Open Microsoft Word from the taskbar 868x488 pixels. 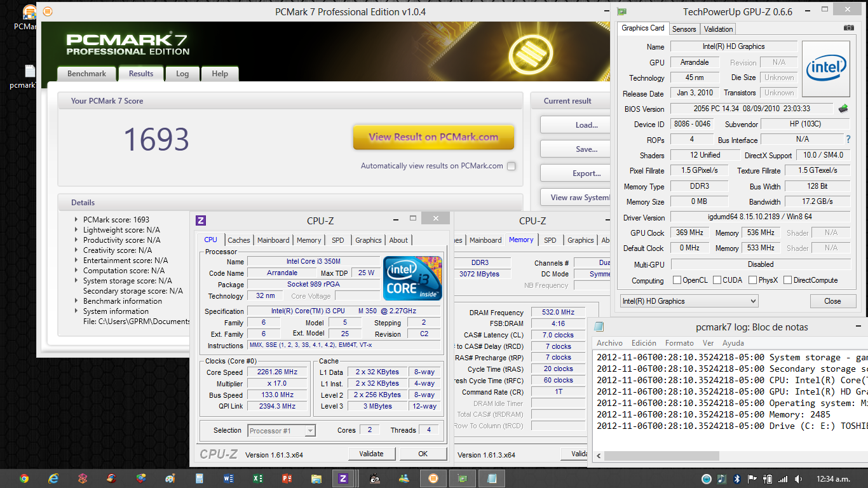229,478
